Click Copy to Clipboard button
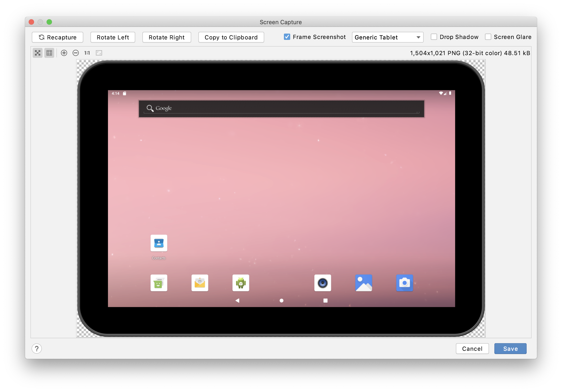 (x=231, y=37)
